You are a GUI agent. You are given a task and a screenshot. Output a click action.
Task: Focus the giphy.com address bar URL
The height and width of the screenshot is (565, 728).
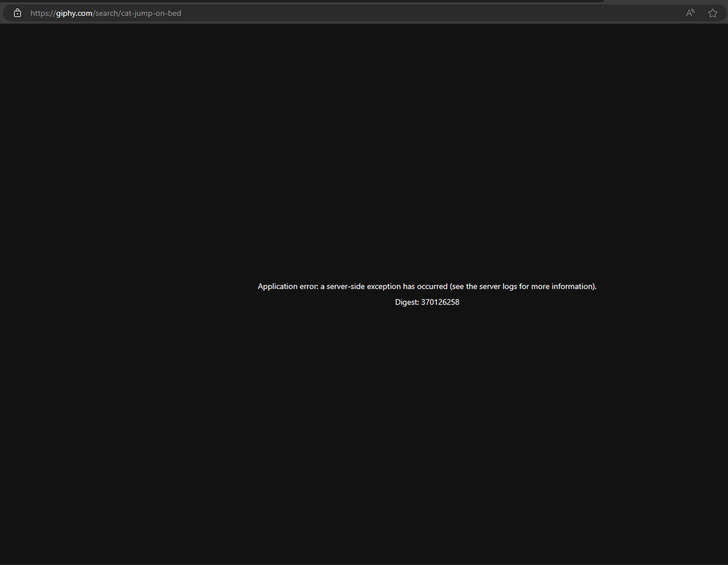click(106, 13)
